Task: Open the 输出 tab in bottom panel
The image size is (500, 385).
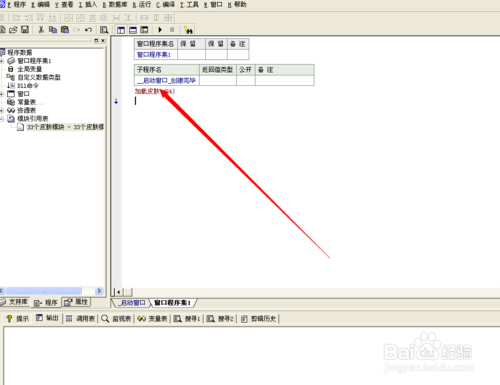Action: click(47, 318)
